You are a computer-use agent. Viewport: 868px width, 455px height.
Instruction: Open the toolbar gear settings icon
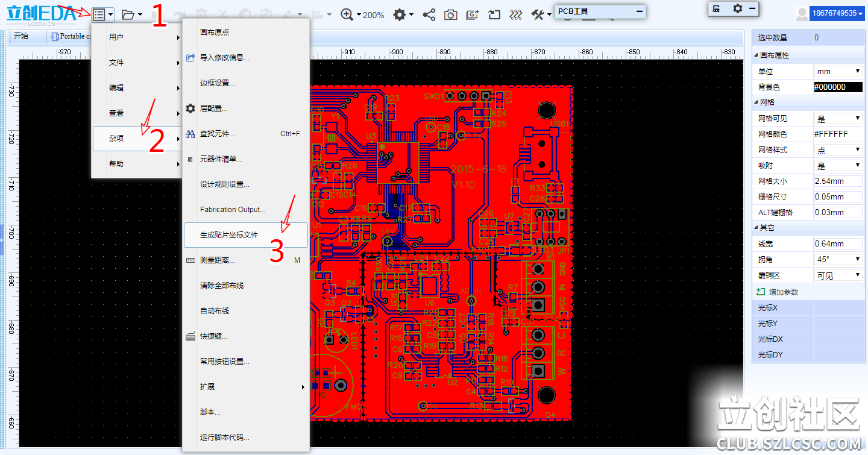(x=399, y=14)
